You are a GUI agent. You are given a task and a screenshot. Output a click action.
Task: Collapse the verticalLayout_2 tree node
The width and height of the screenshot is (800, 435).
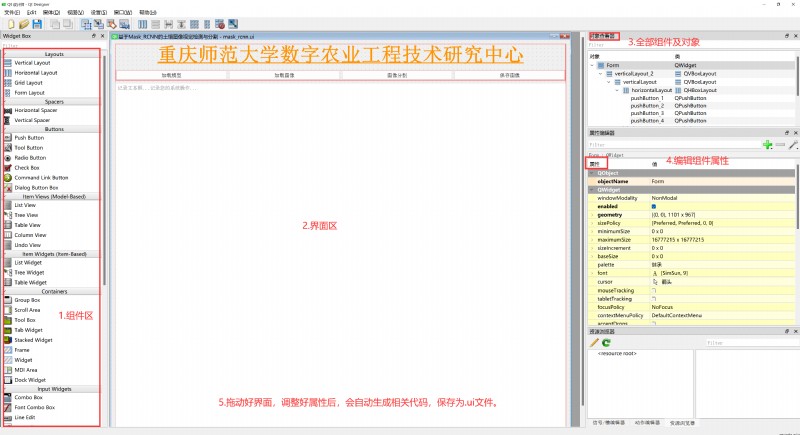pyautogui.click(x=601, y=73)
